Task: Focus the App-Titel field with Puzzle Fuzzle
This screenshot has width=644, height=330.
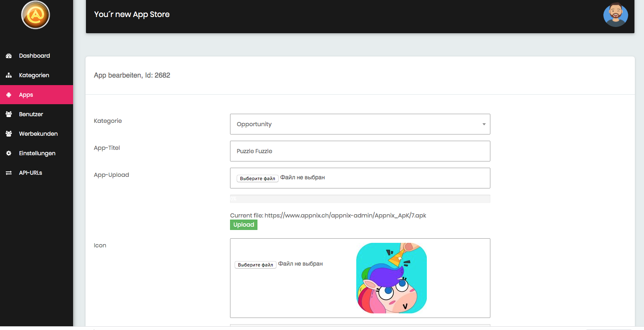Action: (360, 151)
